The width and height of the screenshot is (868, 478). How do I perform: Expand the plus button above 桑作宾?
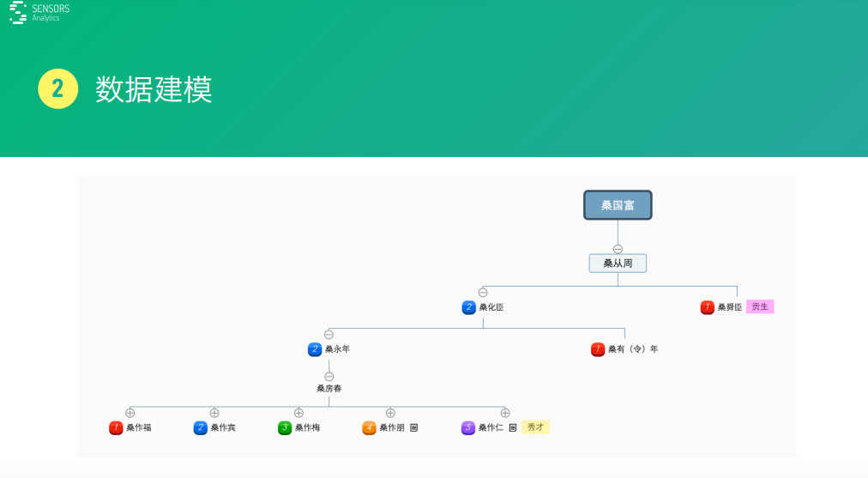[x=214, y=413]
